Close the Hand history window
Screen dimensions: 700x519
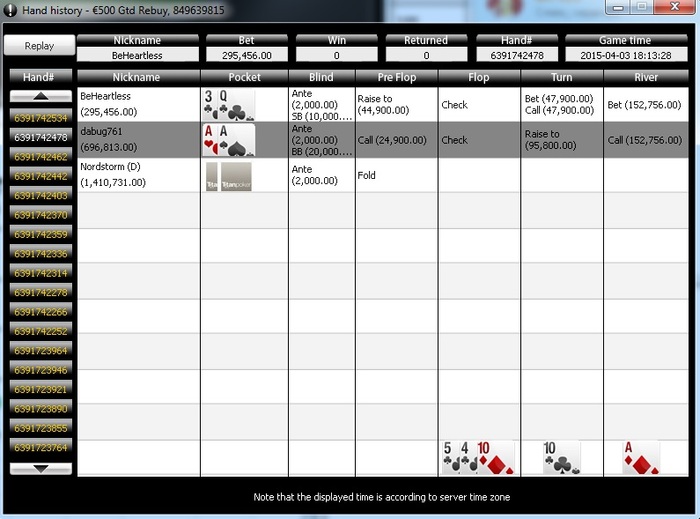click(x=675, y=6)
